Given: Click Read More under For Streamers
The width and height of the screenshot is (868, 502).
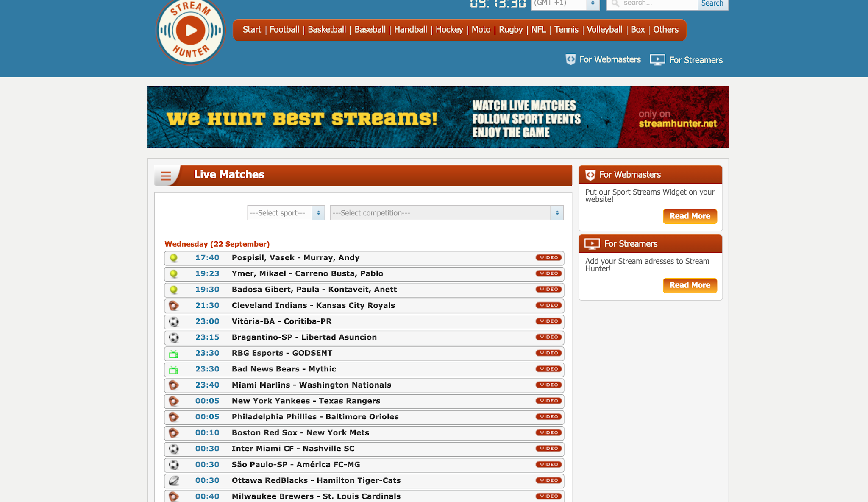Looking at the screenshot, I should [690, 285].
